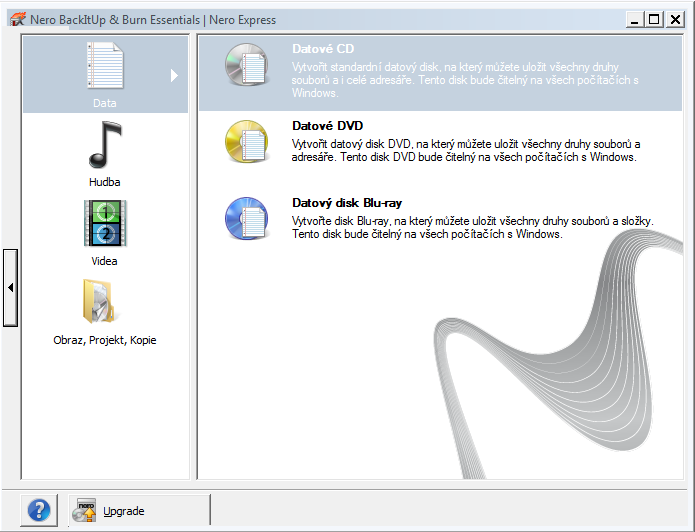
Task: Collapse the side panel with left arrow
Action: (x=10, y=288)
